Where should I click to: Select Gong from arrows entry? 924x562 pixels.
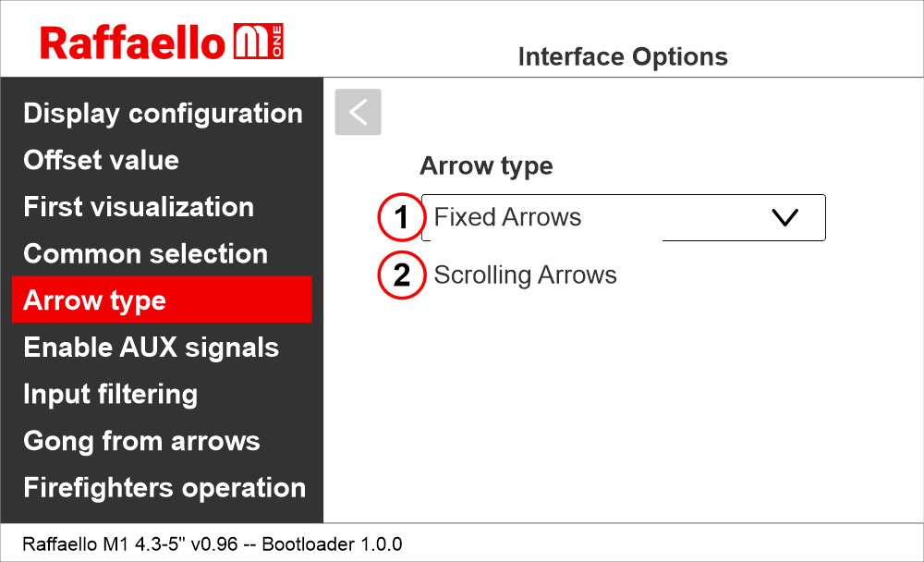(x=141, y=441)
